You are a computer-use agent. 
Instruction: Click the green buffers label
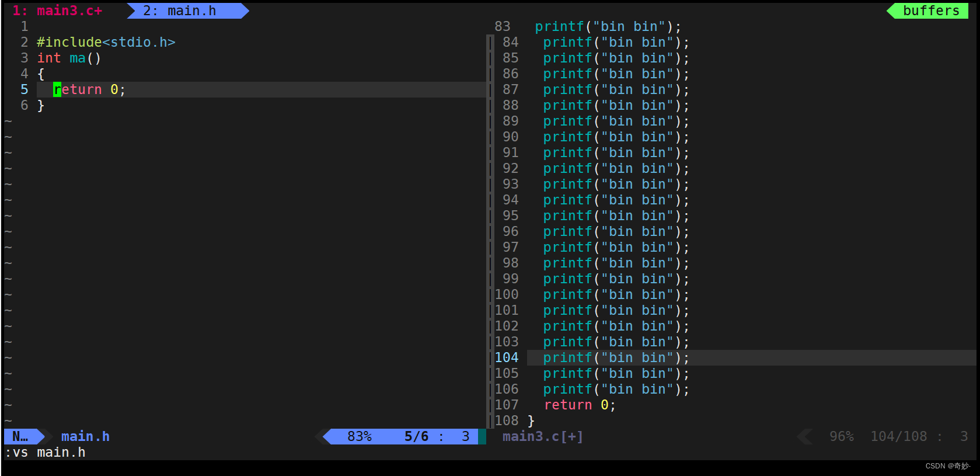[931, 11]
